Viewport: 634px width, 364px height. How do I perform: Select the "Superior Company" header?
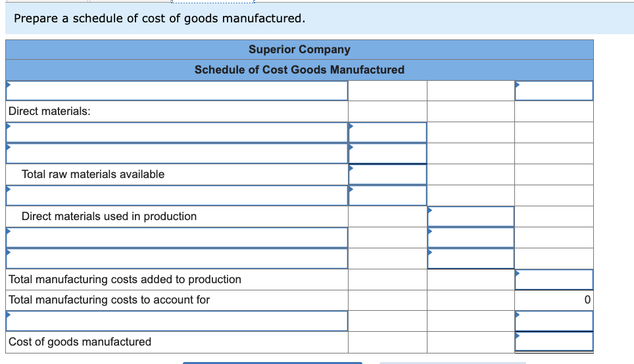pos(300,49)
